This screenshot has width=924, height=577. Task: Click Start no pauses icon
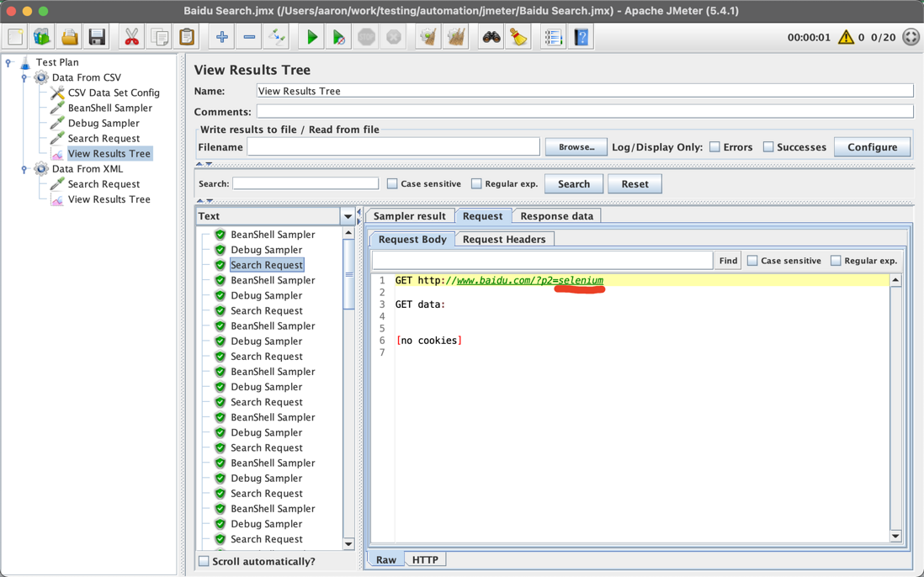click(x=339, y=37)
